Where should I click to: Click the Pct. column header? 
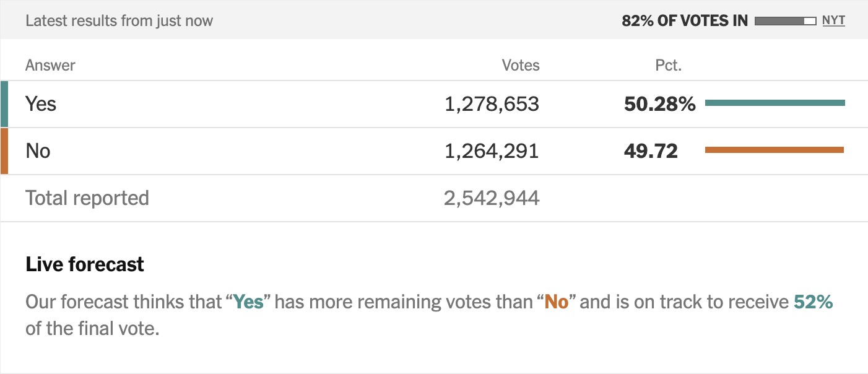coord(668,65)
